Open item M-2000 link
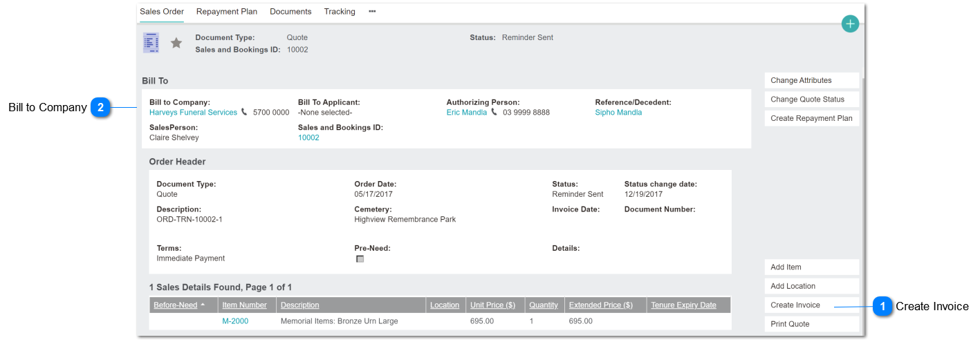Screen dimensions: 980x342 [x=235, y=321]
